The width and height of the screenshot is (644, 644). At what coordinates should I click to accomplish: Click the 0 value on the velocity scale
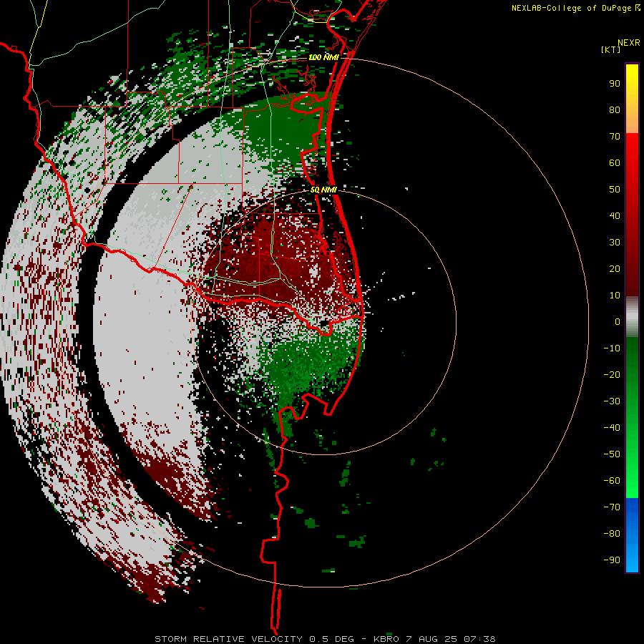pos(618,321)
